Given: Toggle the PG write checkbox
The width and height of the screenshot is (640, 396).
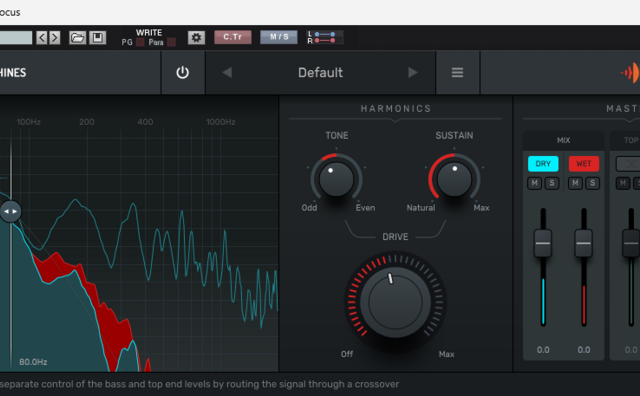Looking at the screenshot, I should pos(140,42).
